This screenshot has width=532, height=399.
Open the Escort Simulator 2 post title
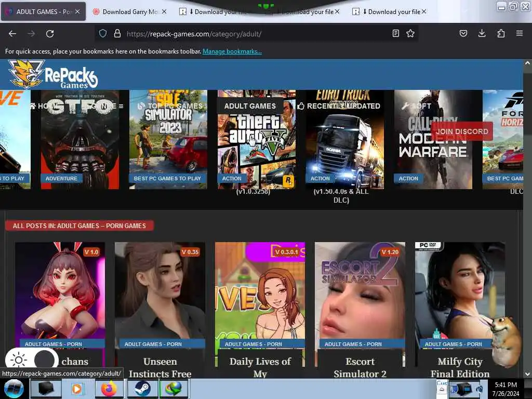point(360,367)
